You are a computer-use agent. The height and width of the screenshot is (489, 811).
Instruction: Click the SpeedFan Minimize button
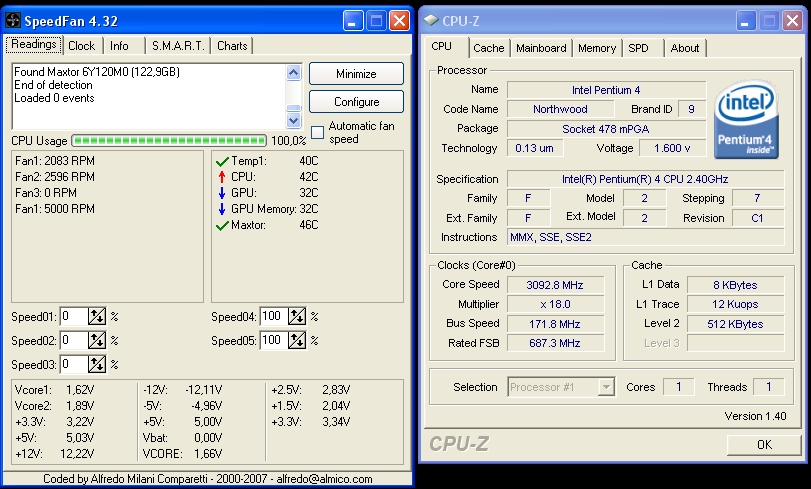coord(356,73)
